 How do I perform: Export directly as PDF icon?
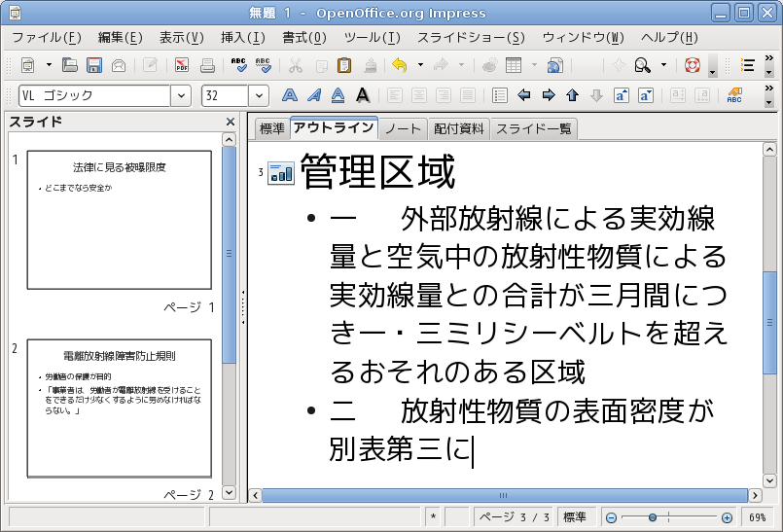182,66
